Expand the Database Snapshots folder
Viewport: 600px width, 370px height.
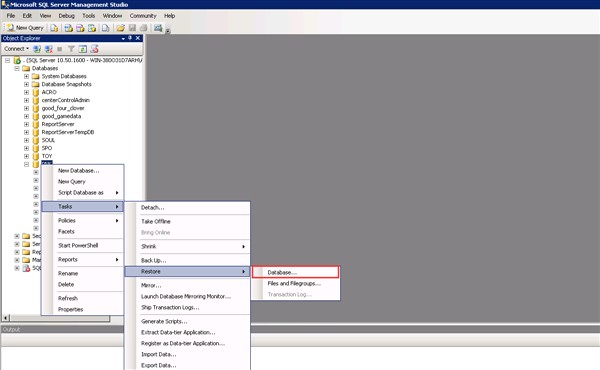pos(26,85)
